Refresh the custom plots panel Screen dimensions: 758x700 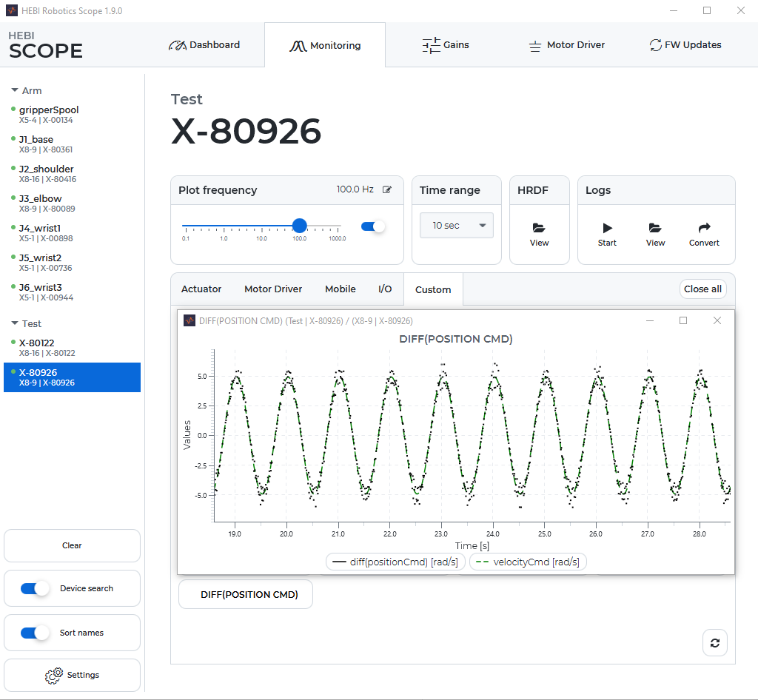(714, 642)
